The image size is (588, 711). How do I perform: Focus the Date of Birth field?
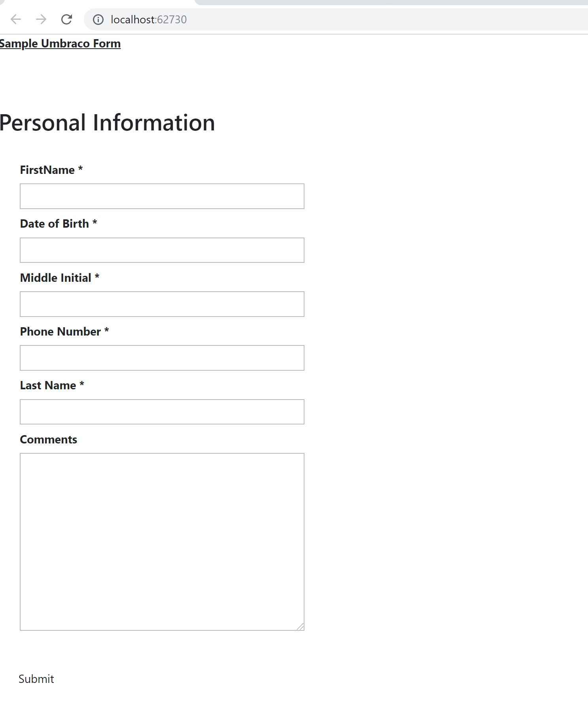(x=162, y=250)
